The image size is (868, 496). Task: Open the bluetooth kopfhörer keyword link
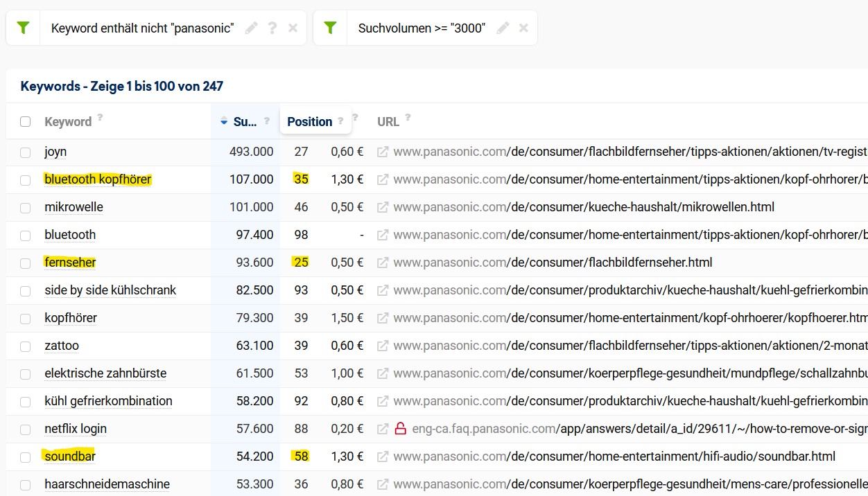pos(98,179)
